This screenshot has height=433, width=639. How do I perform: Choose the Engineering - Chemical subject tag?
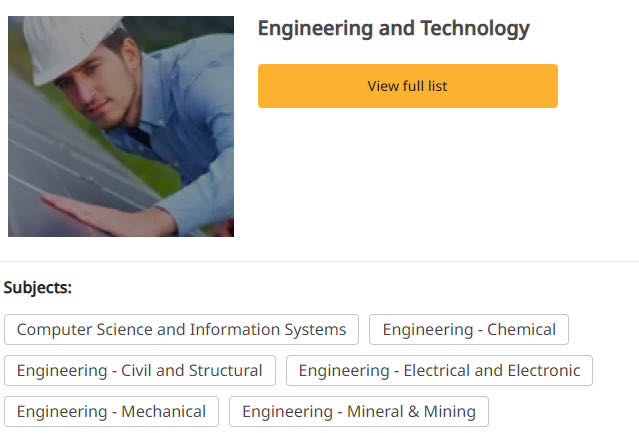468,329
